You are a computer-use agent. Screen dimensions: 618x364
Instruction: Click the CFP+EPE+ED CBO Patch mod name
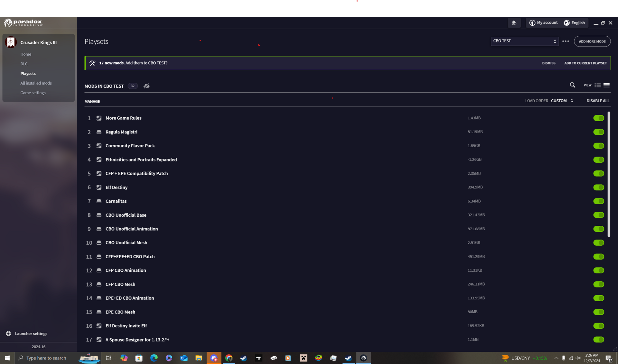[x=130, y=257]
